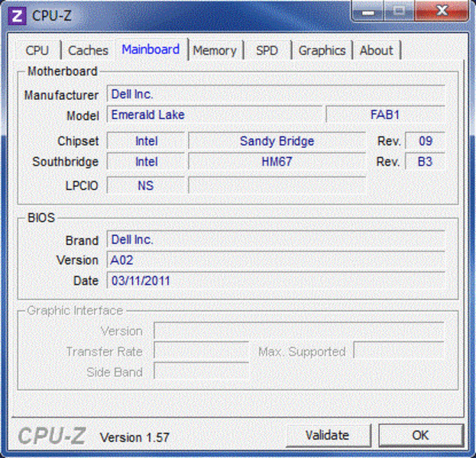The image size is (476, 458).
Task: Click the Graphic Interface Version field
Action: pos(299,331)
